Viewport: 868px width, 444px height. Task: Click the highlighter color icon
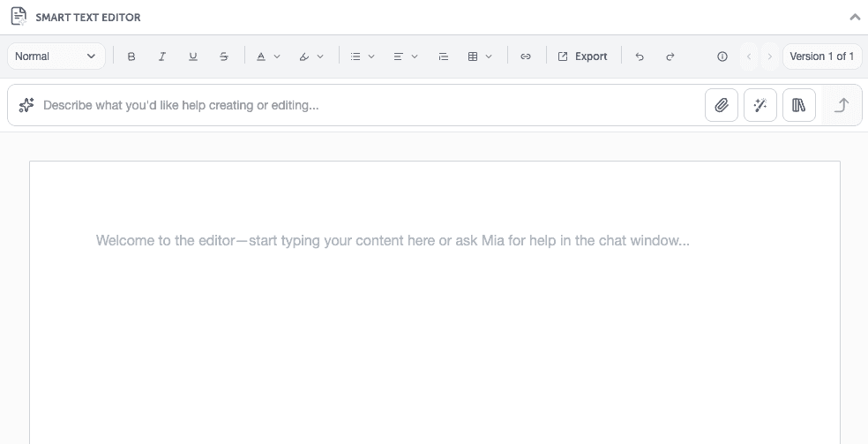coord(304,56)
